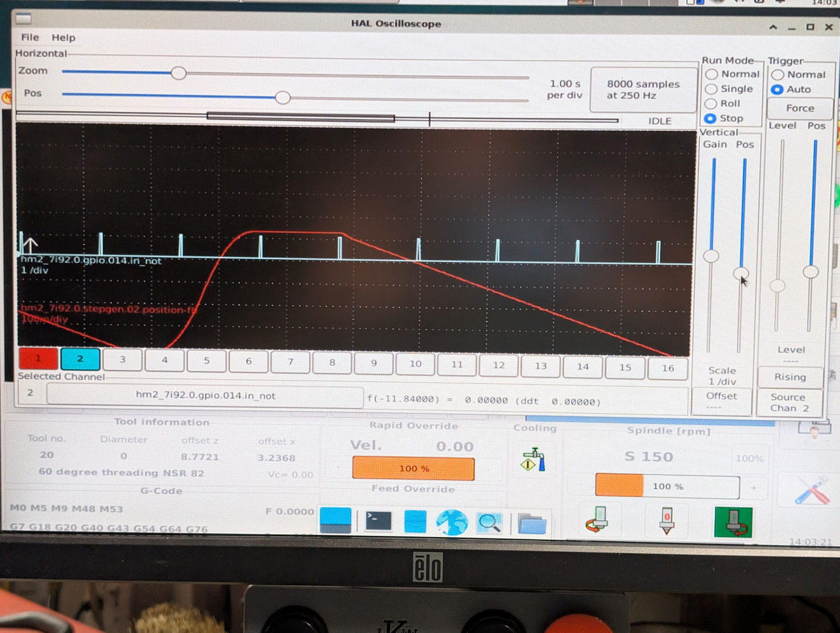Click the horizontal Zoom slider handle

(x=179, y=73)
